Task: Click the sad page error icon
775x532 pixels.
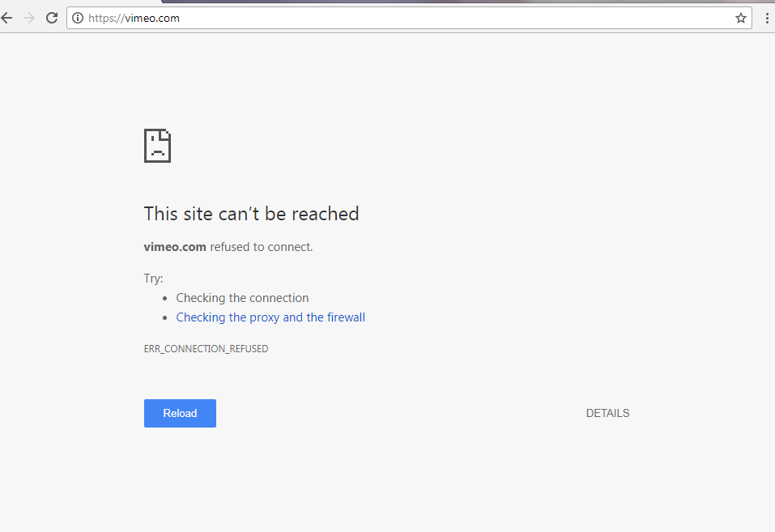Action: coord(158,146)
